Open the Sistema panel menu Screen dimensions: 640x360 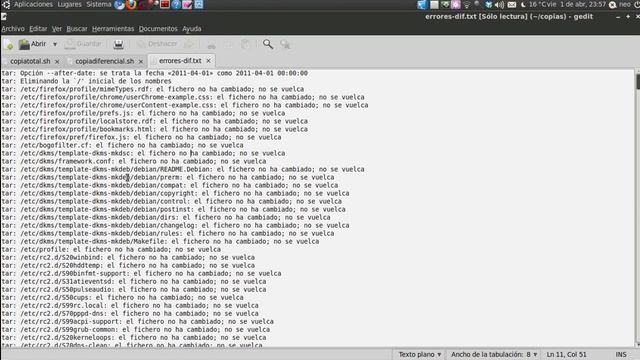[x=98, y=4]
